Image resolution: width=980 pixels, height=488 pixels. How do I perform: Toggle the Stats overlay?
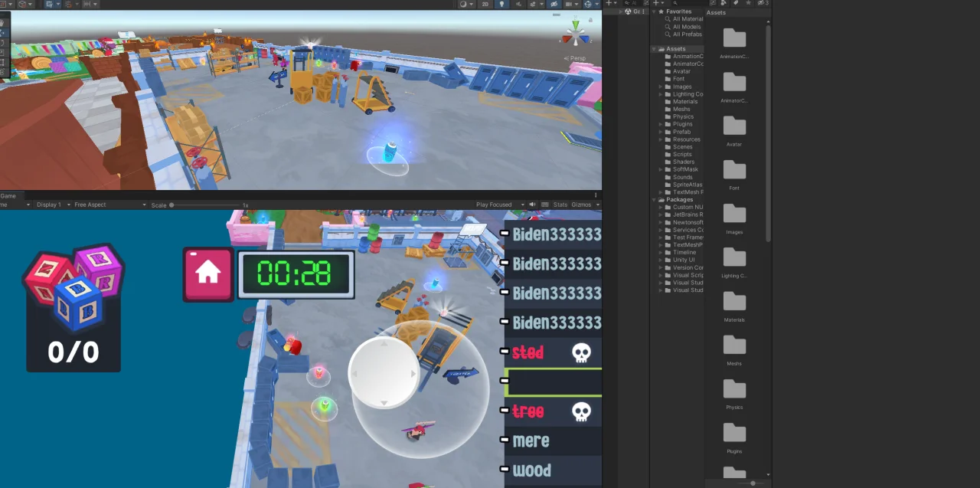tap(560, 205)
